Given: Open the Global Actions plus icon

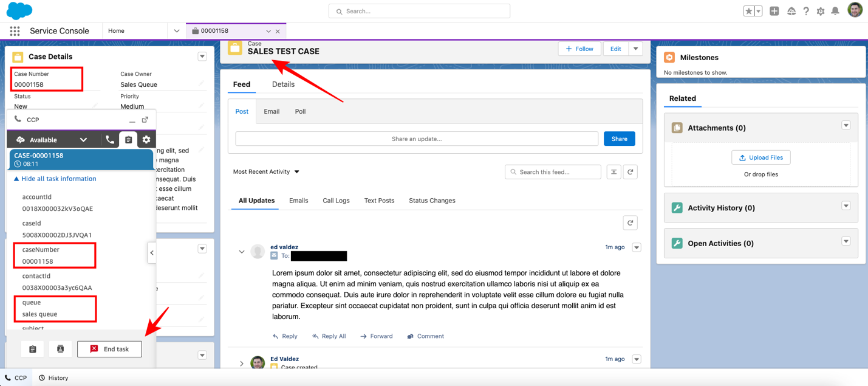Looking at the screenshot, I should click(x=774, y=11).
